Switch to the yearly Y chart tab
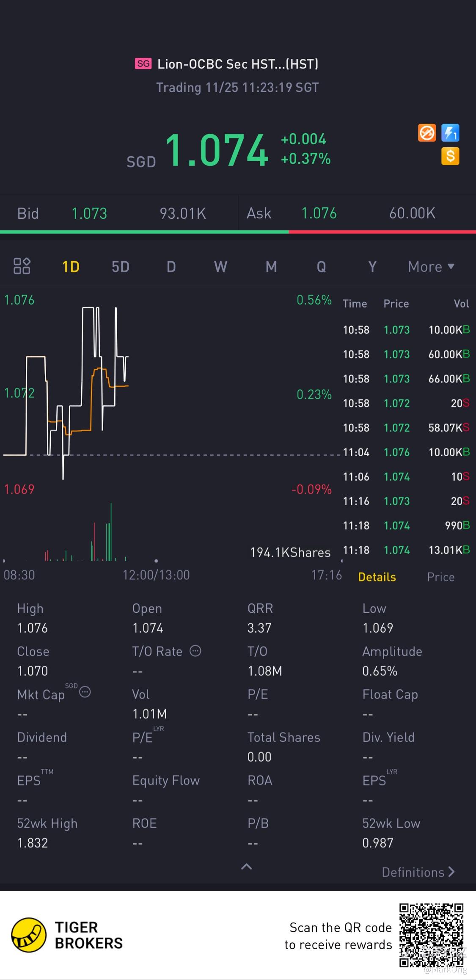 pos(372,267)
